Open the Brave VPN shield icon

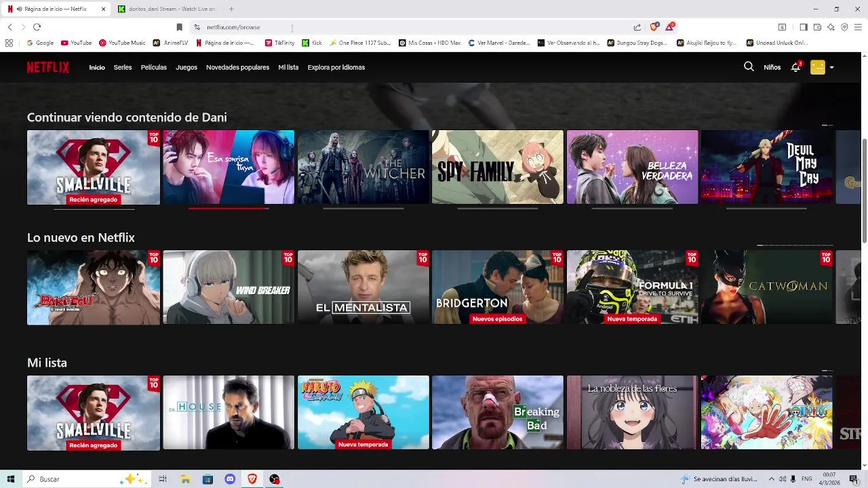pos(844,27)
